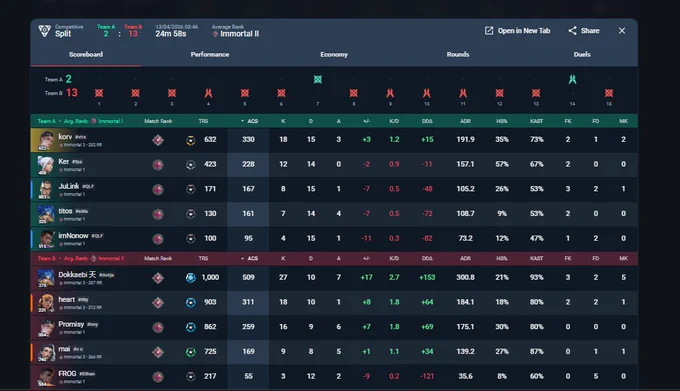Select korv's ADR value 191.9
Viewport: 680px width, 391px height.
pyautogui.click(x=465, y=140)
